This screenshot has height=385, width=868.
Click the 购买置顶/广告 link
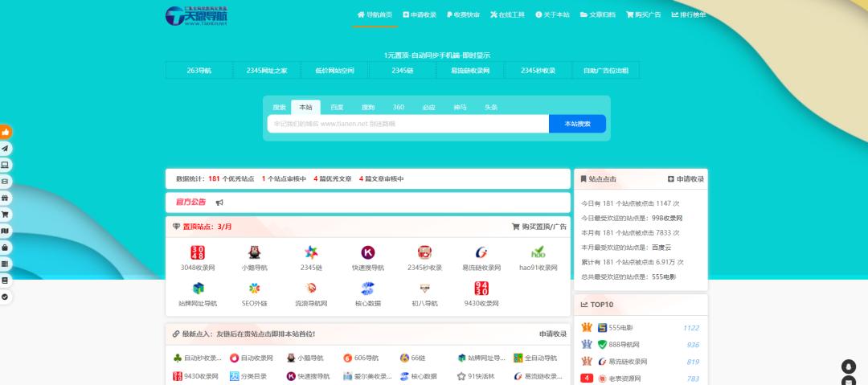[539, 227]
